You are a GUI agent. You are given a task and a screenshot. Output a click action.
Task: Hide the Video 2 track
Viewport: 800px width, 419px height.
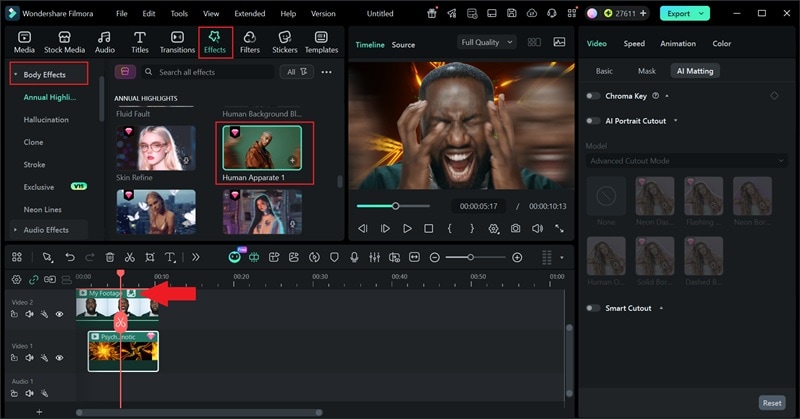pos(59,314)
